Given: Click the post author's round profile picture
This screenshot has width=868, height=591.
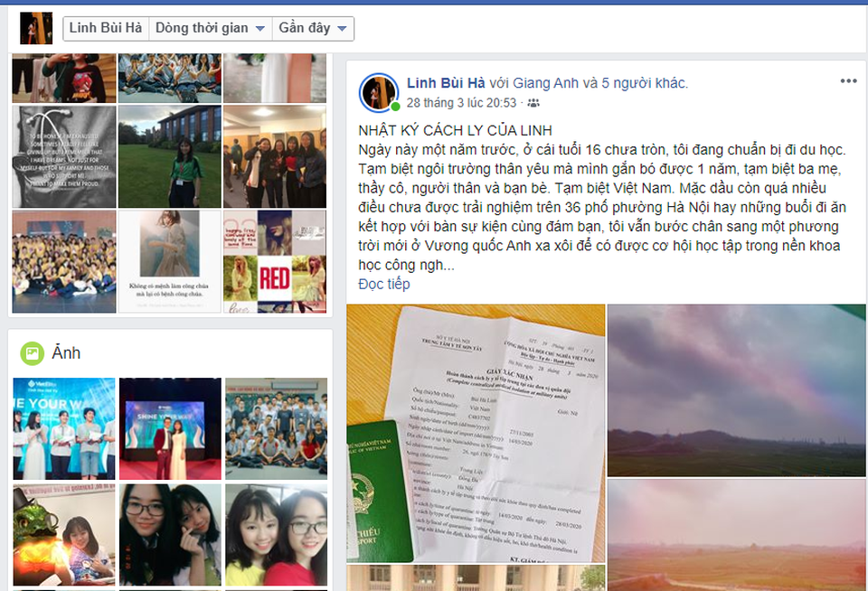Looking at the screenshot, I should pos(379,93).
